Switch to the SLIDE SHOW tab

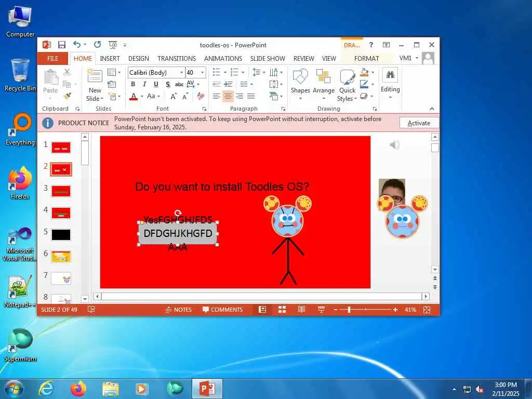point(268,58)
